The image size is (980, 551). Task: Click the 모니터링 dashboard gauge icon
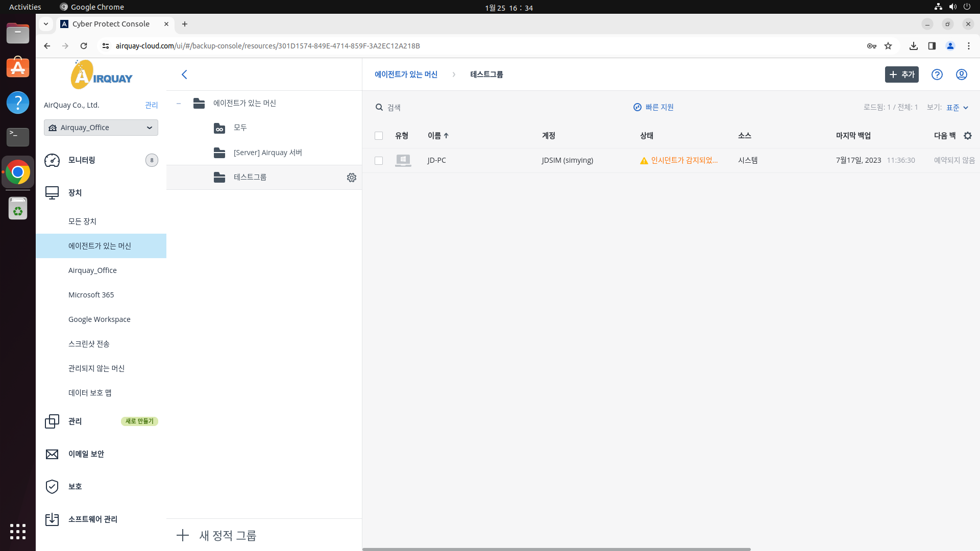pyautogui.click(x=52, y=160)
